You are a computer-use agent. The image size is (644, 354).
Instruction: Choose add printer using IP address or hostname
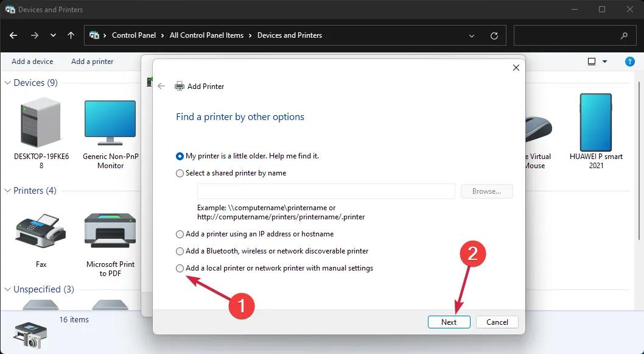(180, 234)
